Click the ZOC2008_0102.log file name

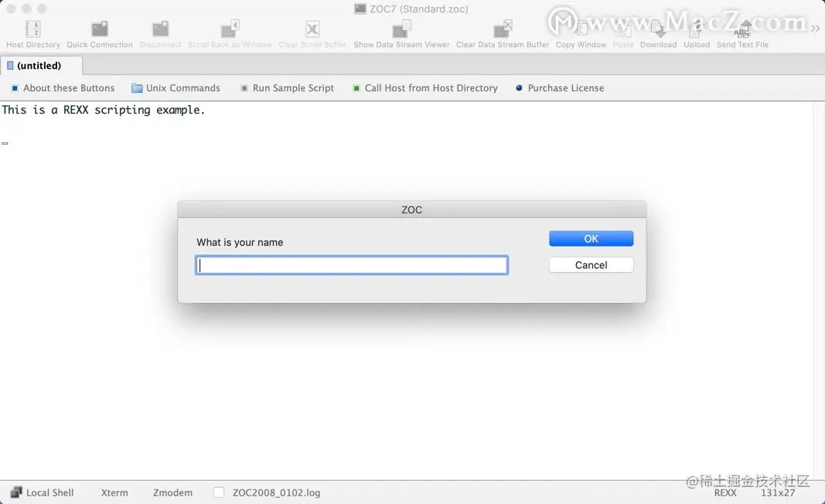(276, 492)
